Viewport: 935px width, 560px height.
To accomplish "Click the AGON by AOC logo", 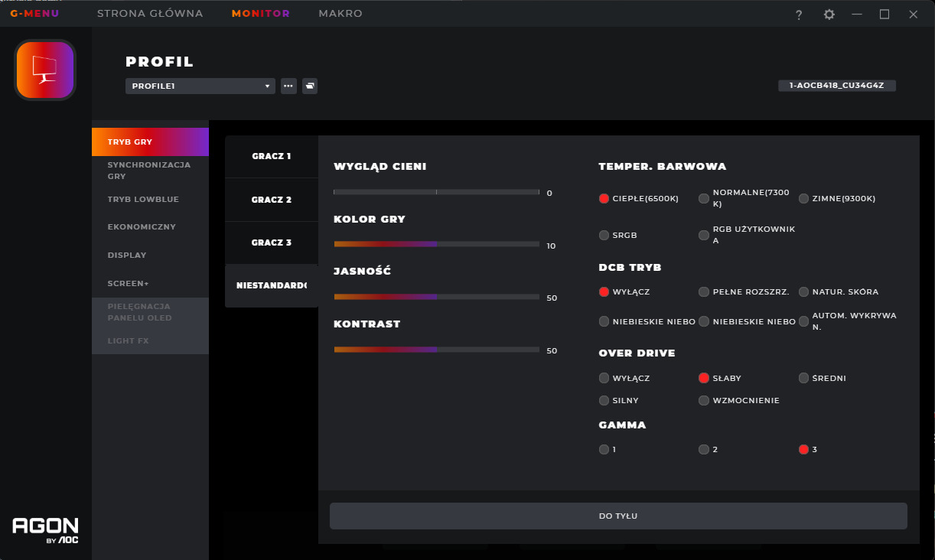I will (46, 529).
